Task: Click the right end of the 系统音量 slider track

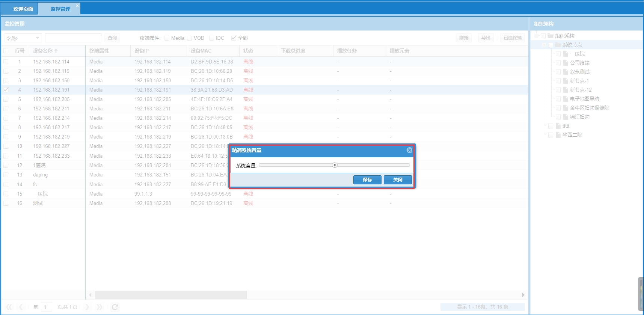Action: pyautogui.click(x=408, y=165)
